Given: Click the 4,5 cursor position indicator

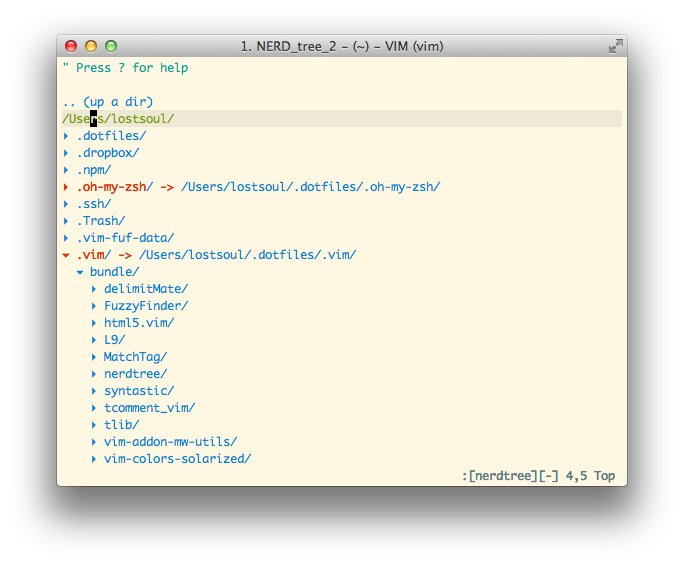Looking at the screenshot, I should 576,476.
